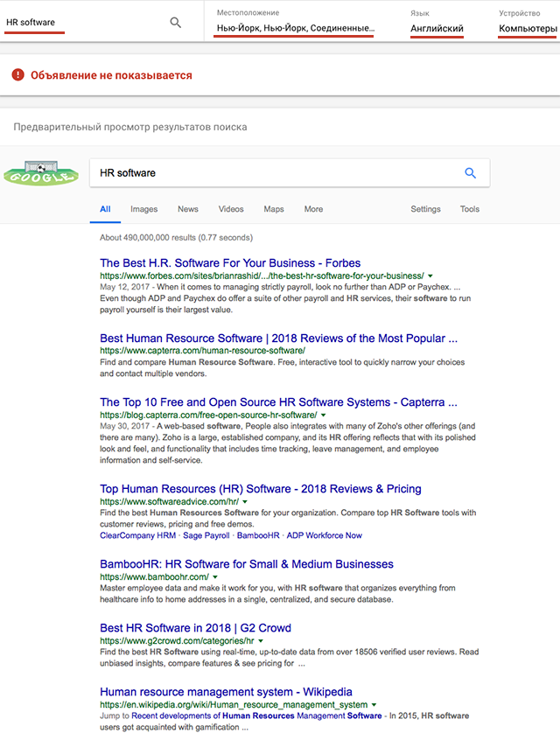Image resolution: width=560 pixels, height=747 pixels.
Task: Select the All results tab
Action: point(105,209)
